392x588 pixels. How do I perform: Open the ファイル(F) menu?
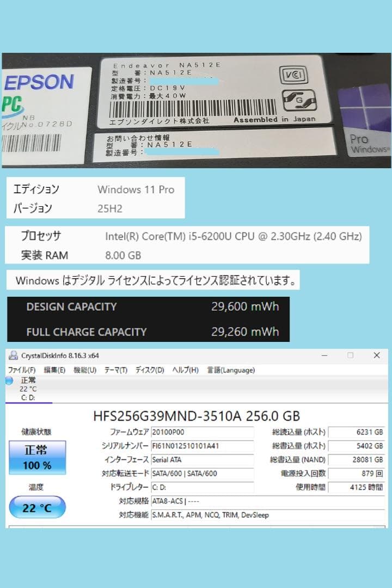point(22,370)
